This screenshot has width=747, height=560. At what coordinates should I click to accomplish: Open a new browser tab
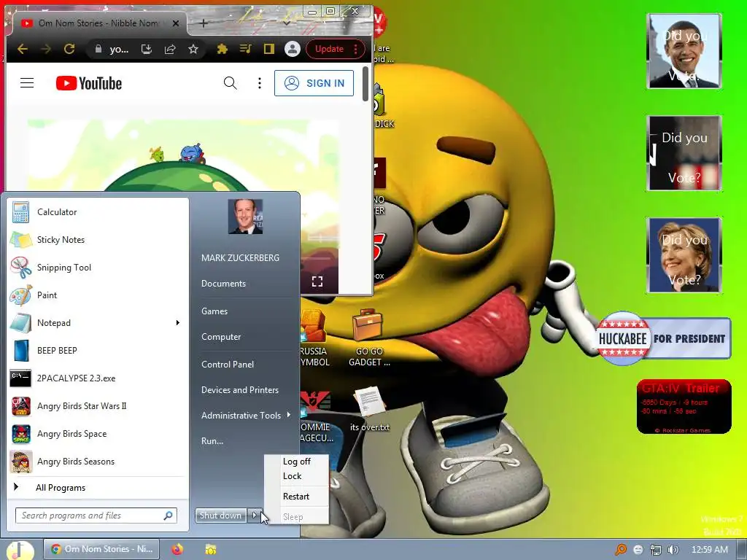203,23
